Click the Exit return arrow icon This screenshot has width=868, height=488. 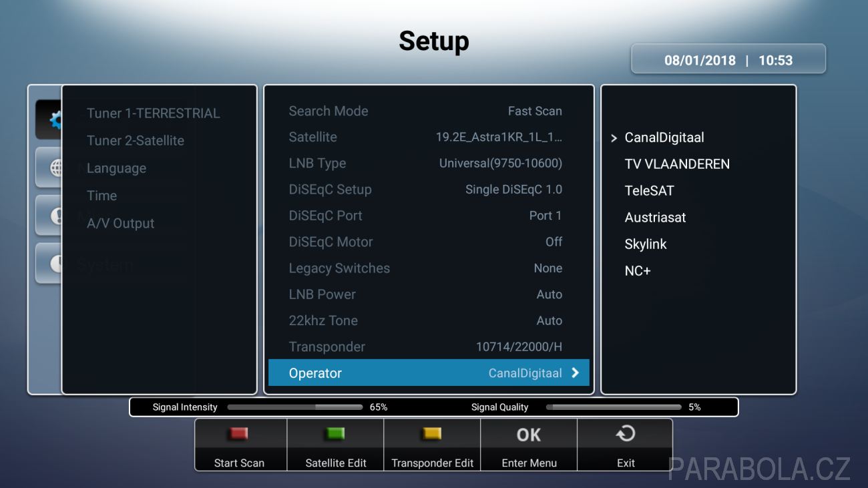(626, 435)
